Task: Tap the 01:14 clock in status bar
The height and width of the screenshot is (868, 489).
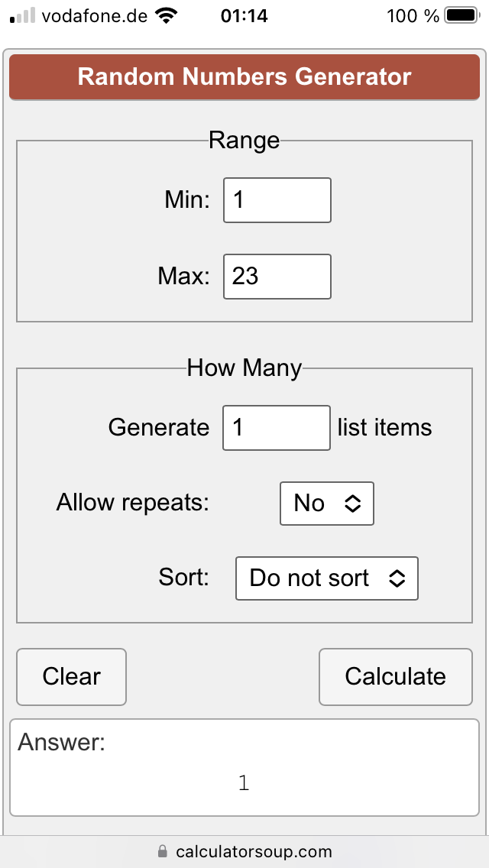Action: click(x=244, y=16)
